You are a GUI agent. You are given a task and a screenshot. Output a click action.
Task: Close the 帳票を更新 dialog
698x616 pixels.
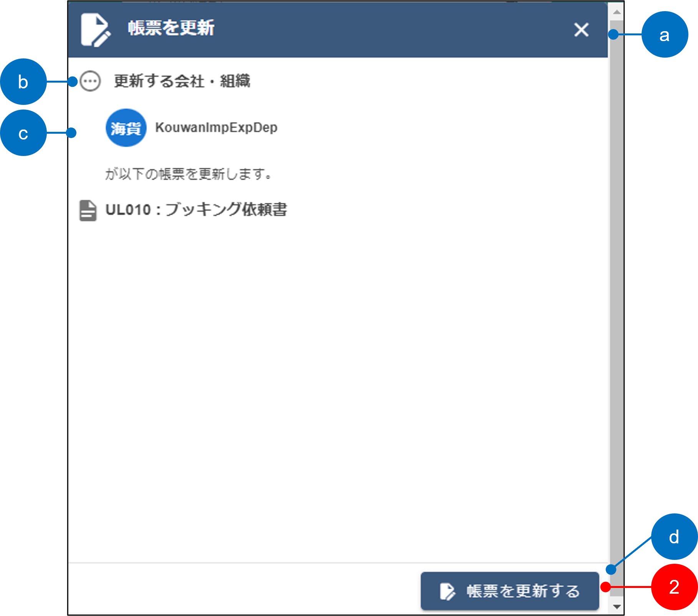click(x=581, y=30)
